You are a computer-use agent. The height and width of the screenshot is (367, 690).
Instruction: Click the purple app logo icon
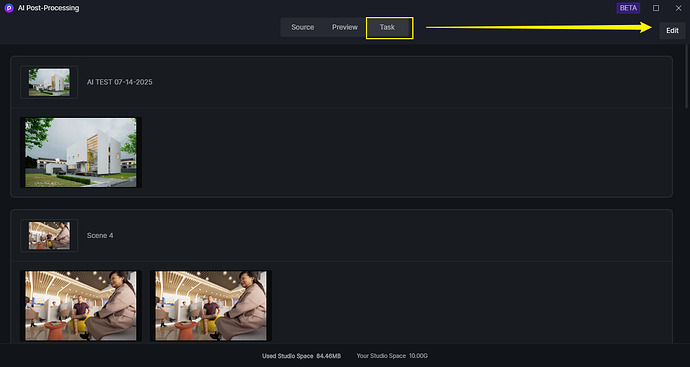click(x=9, y=8)
